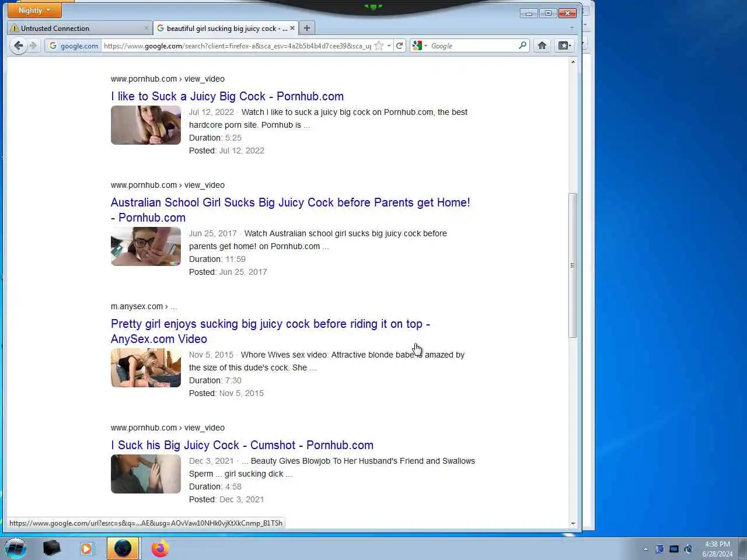Open the search engine selector dropdown

coord(420,45)
